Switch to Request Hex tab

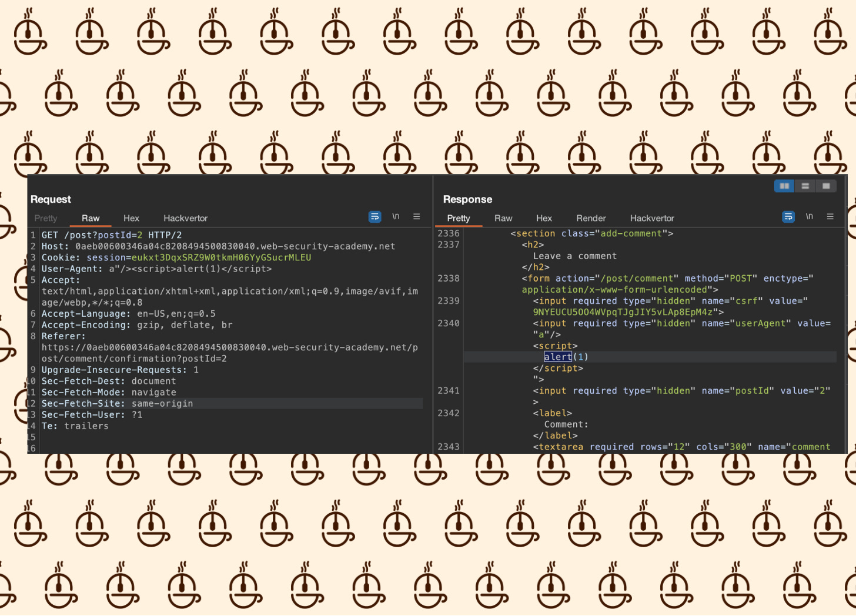tap(131, 218)
